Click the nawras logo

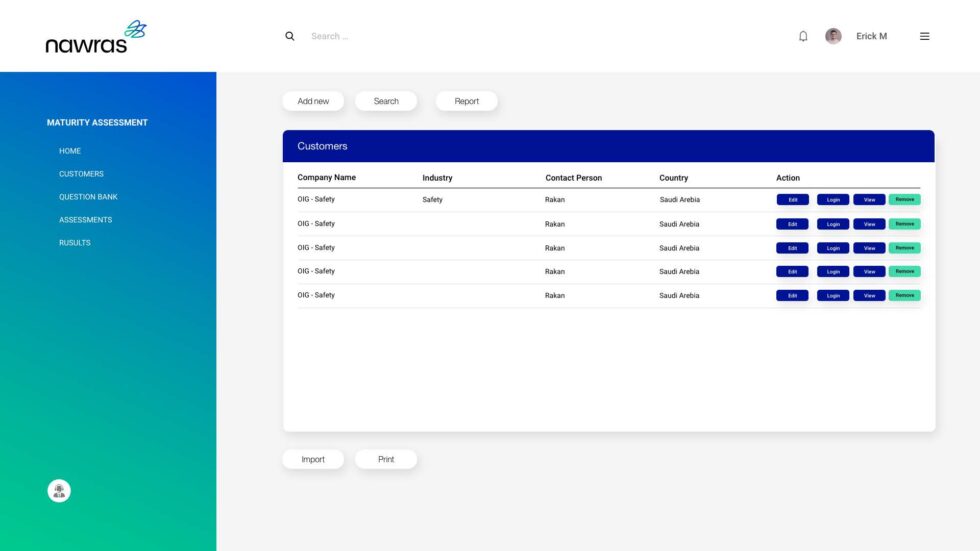tap(96, 37)
